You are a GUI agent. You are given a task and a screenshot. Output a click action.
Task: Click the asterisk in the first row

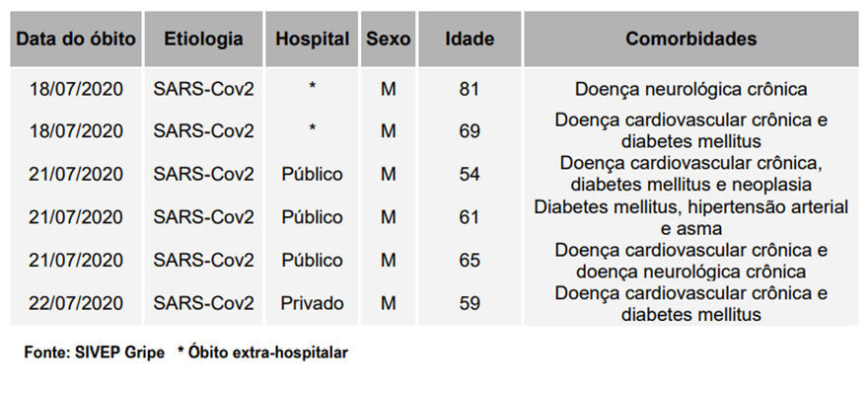coord(313,87)
